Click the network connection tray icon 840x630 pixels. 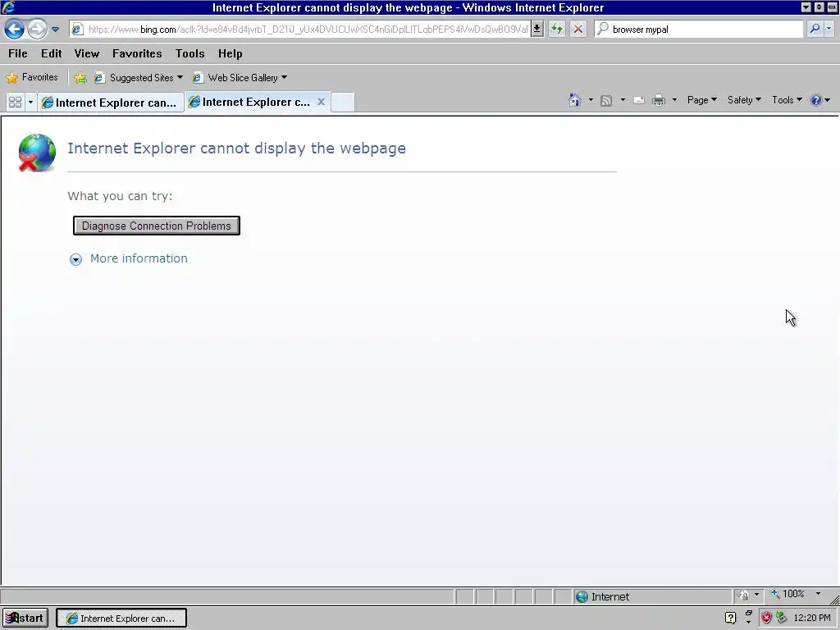point(782,618)
